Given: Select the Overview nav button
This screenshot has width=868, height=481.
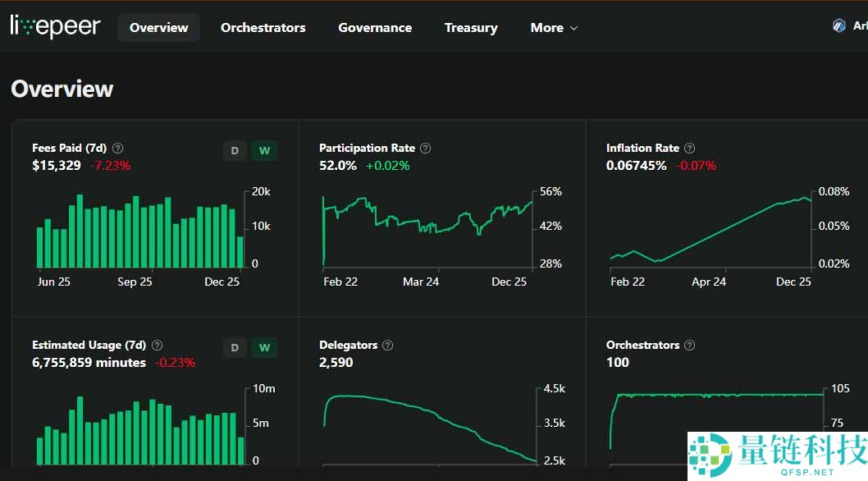Looking at the screenshot, I should point(158,28).
